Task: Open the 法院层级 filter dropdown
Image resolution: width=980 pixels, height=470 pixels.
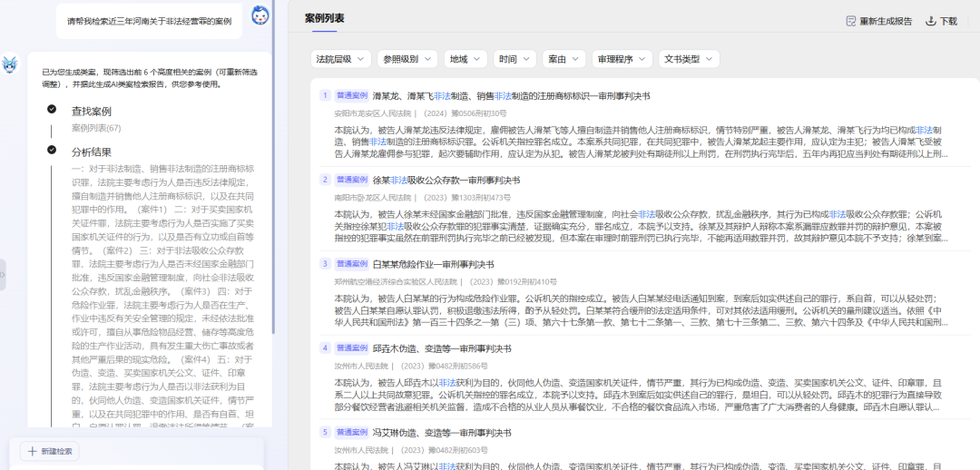Action: pyautogui.click(x=340, y=59)
